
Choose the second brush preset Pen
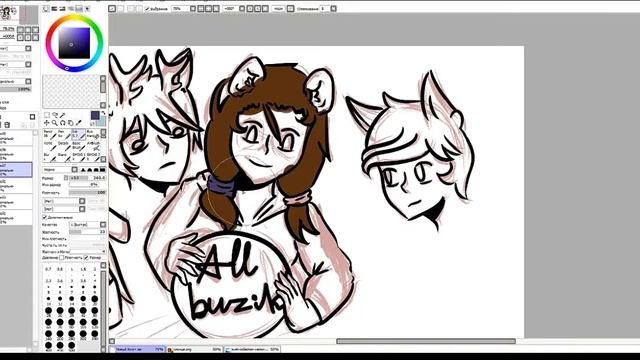tap(64, 134)
